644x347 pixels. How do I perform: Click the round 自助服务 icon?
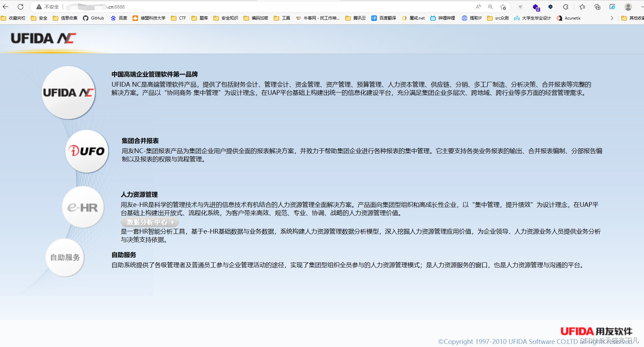pyautogui.click(x=65, y=257)
